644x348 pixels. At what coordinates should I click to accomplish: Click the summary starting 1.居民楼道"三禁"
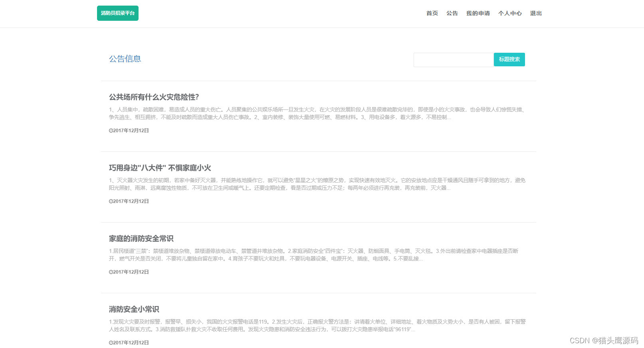pyautogui.click(x=314, y=255)
